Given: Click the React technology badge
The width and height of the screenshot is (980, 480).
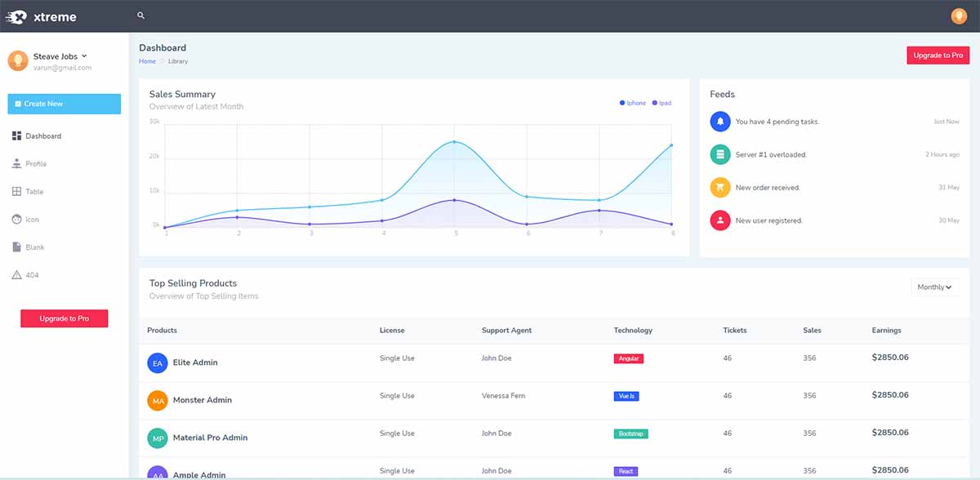Looking at the screenshot, I should pyautogui.click(x=626, y=471).
